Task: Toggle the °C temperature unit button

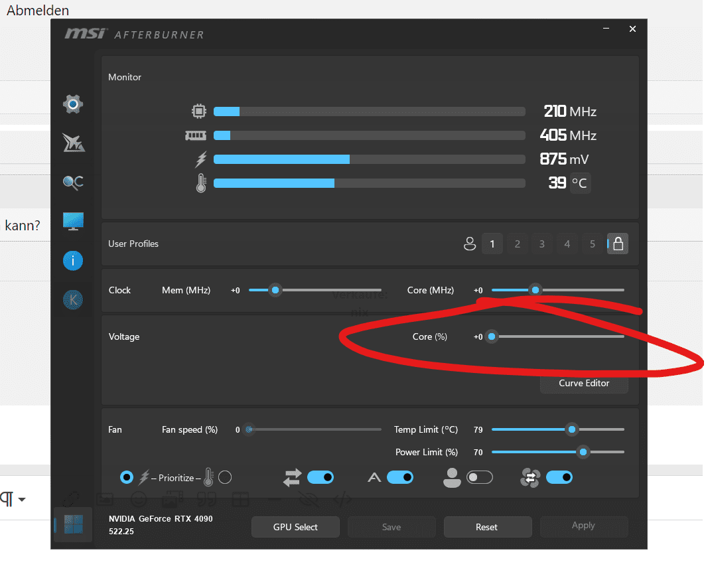Action: point(580,183)
